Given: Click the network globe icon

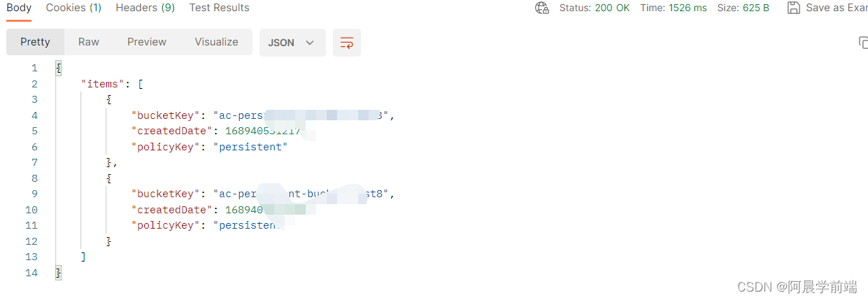Looking at the screenshot, I should pos(542,8).
